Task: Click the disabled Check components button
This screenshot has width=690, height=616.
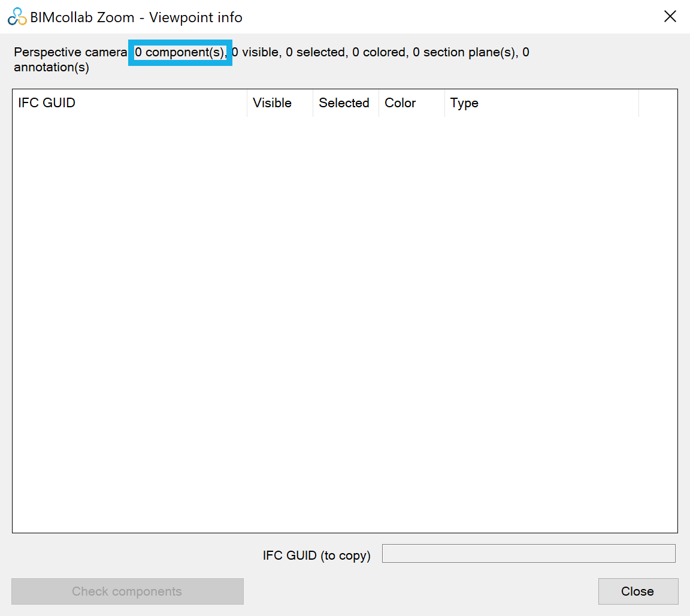Action: click(128, 591)
